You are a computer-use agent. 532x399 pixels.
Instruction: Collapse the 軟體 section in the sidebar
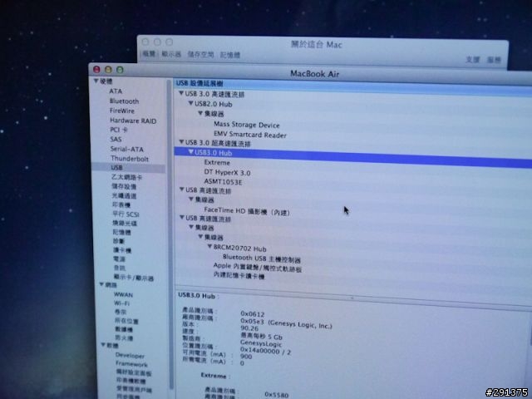(x=103, y=345)
